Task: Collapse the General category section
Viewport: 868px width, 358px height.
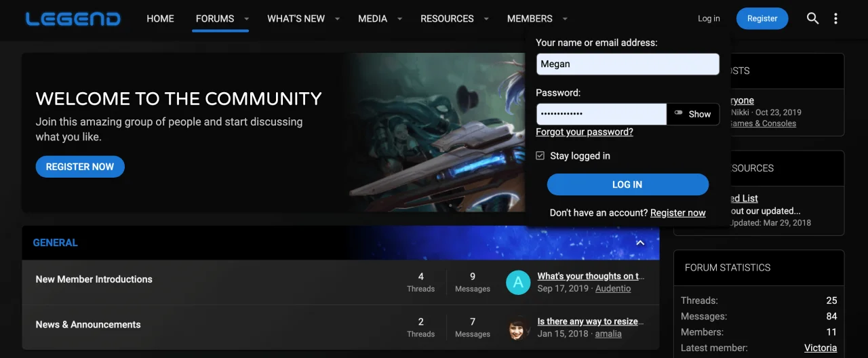Action: pyautogui.click(x=639, y=243)
